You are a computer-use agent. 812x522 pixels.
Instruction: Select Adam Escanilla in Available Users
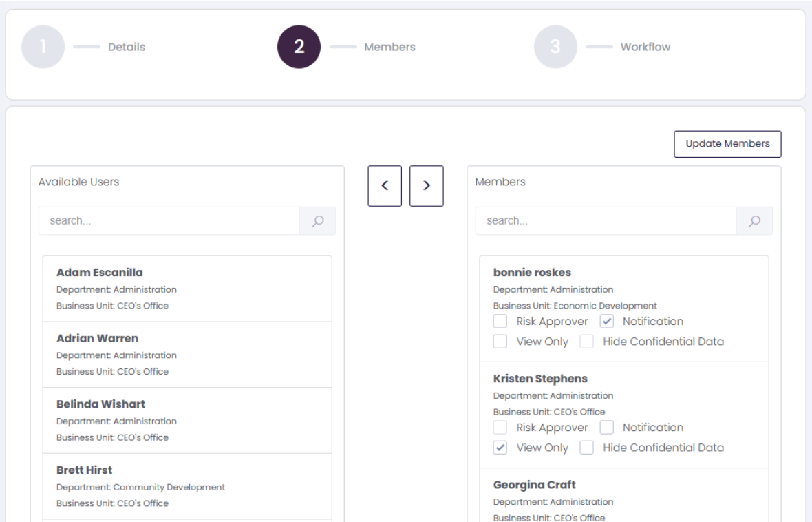[x=187, y=289]
